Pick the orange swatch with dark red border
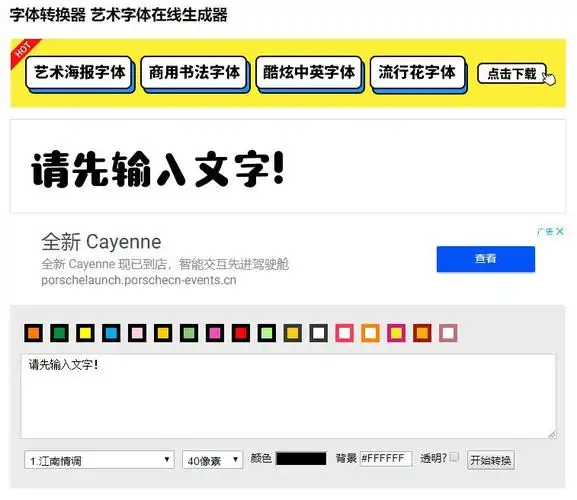The height and width of the screenshot is (500, 577). [x=422, y=333]
